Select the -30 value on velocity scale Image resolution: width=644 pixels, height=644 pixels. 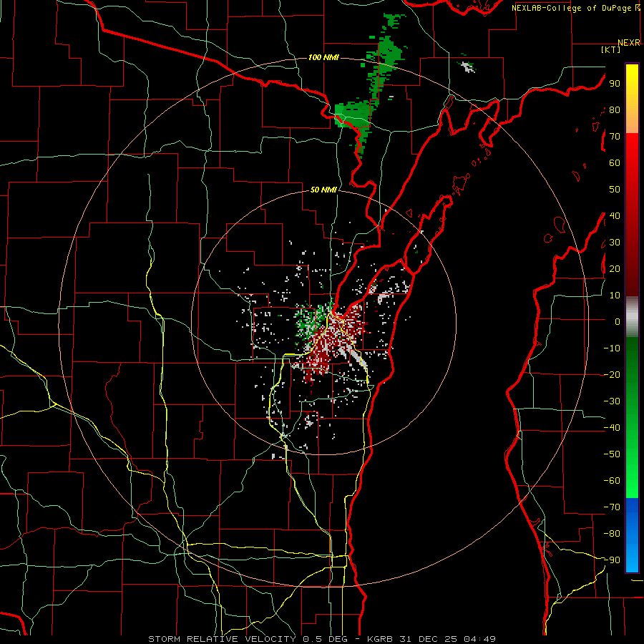pyautogui.click(x=612, y=401)
